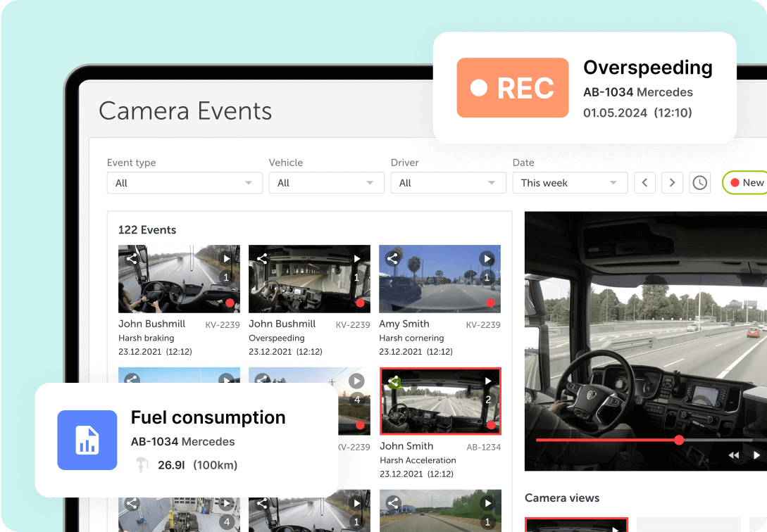Click the Camera Events page title
Image resolution: width=767 pixels, height=532 pixels.
(185, 111)
